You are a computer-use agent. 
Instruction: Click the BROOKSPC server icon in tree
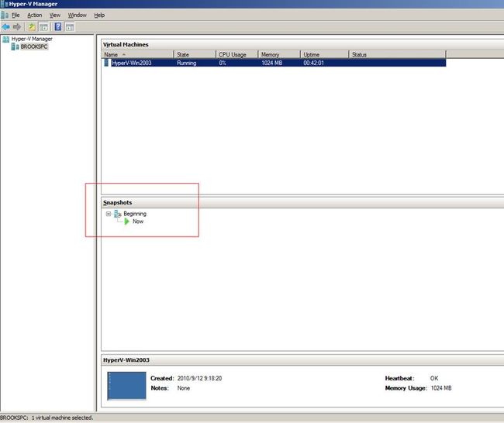coord(15,47)
